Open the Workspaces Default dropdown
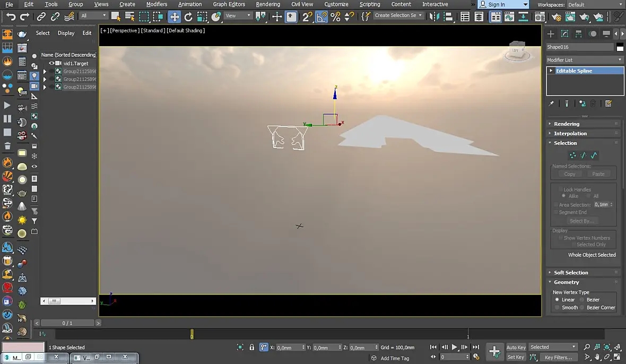The width and height of the screenshot is (626, 364). click(x=595, y=4)
